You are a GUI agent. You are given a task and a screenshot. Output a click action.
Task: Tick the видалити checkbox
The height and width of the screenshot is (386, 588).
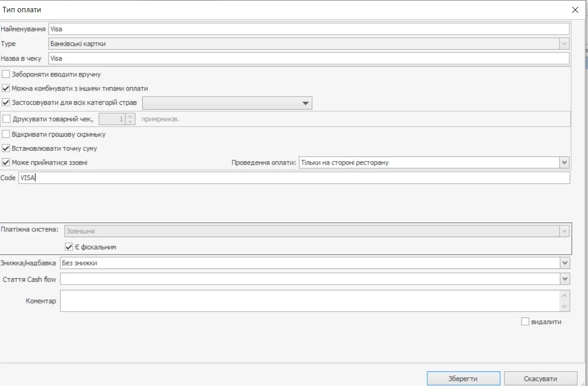(x=525, y=322)
